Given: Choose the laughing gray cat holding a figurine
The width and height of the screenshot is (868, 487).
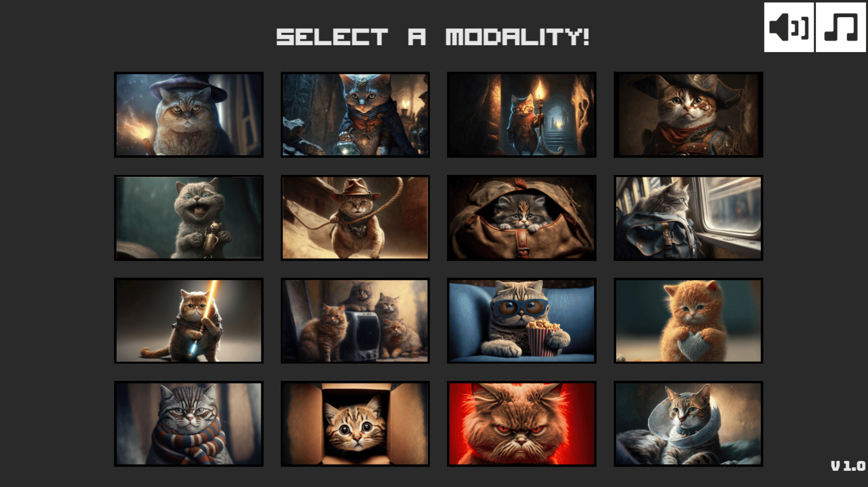Looking at the screenshot, I should point(189,218).
